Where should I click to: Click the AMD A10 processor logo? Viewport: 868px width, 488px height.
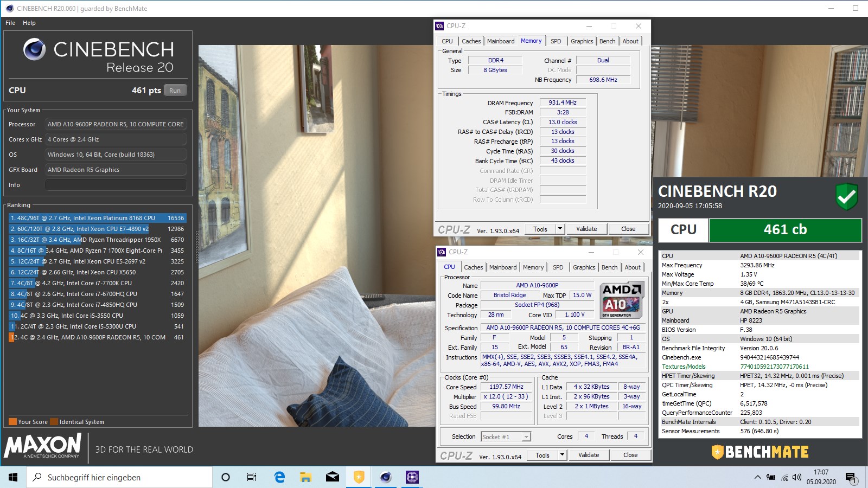click(622, 299)
